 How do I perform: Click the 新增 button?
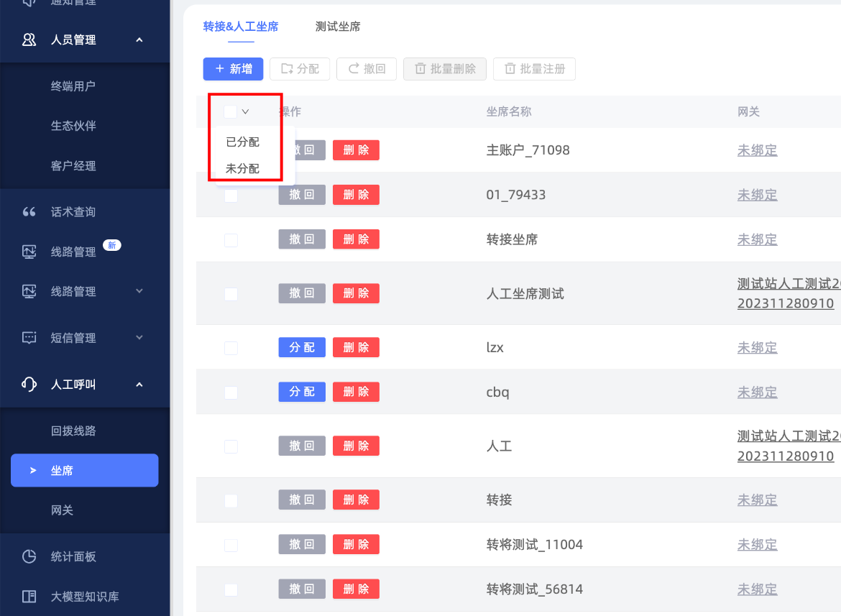(233, 69)
